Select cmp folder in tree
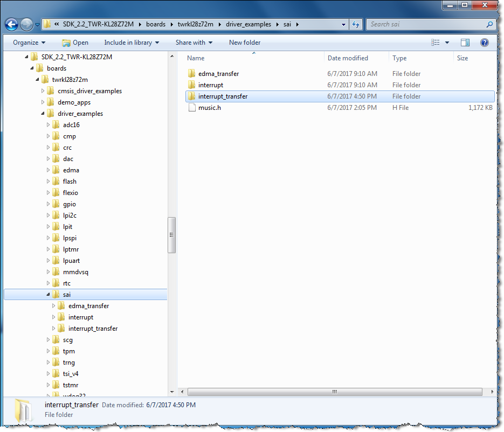This screenshot has height=432, width=504. point(70,136)
